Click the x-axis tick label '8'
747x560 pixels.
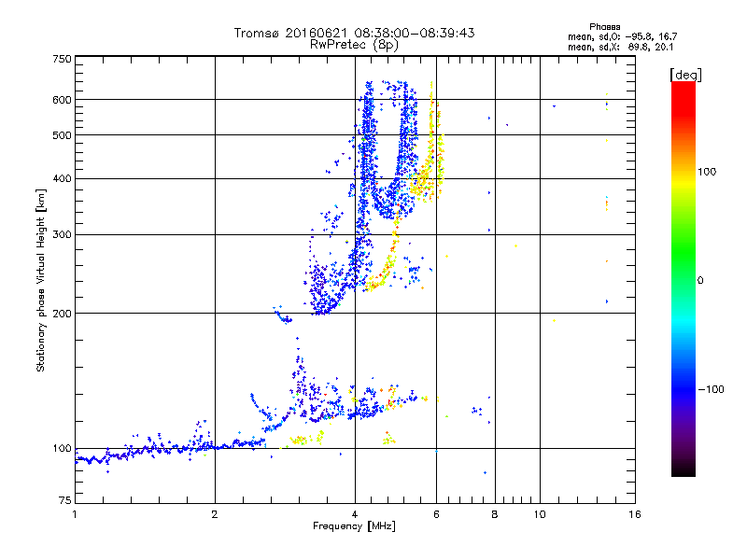coord(495,514)
